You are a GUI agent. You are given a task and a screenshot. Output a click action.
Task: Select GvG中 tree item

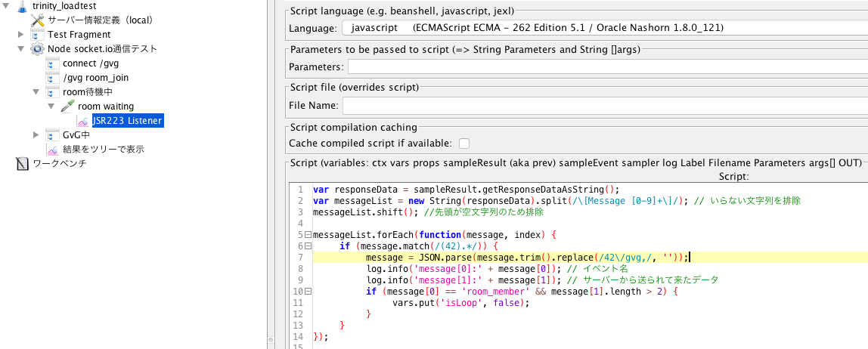[76, 135]
